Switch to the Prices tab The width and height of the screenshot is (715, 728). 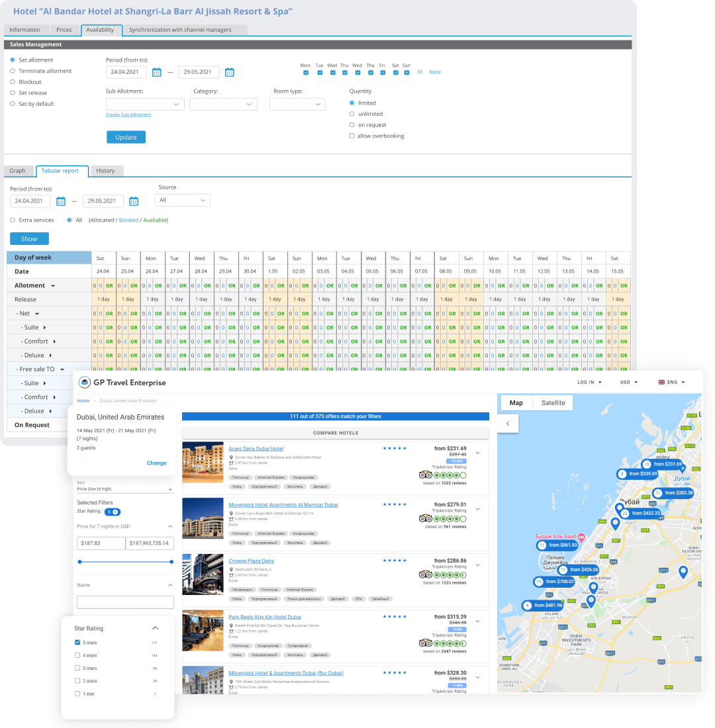tap(64, 30)
